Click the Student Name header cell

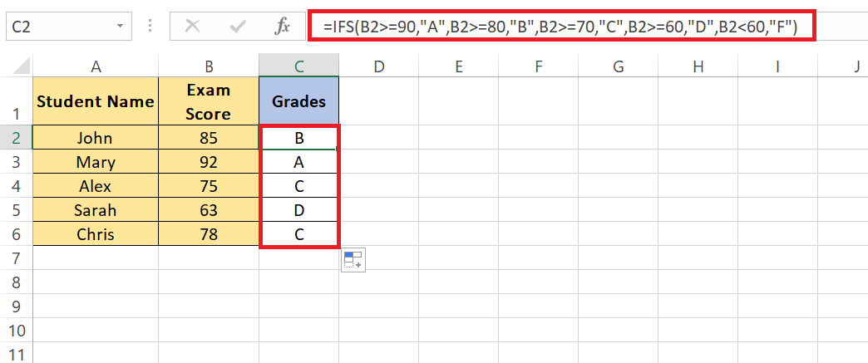[x=96, y=101]
